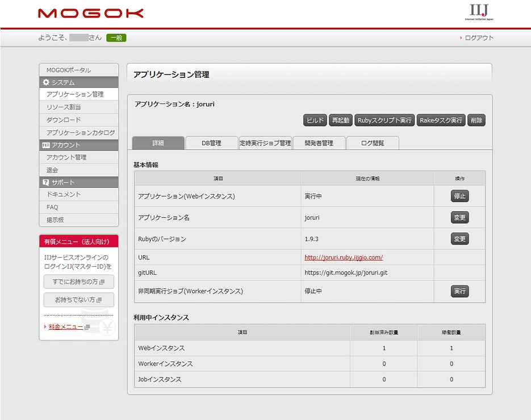Switch to 開発者管理 tab
Screen dimensions: 531x420
click(x=319, y=143)
